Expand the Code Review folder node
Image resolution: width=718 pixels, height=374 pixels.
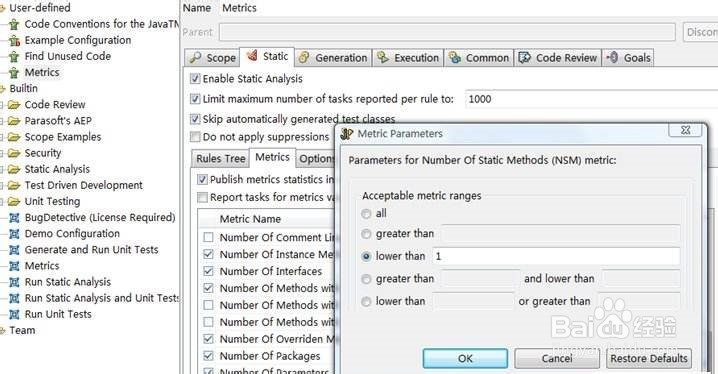click(x=2, y=105)
